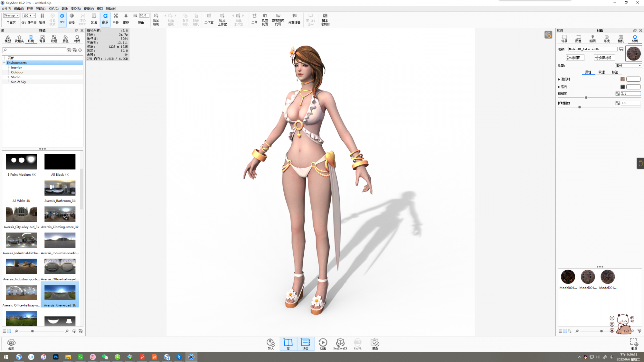Open the material 类型 type dropdown
The height and width of the screenshot is (362, 644).
pos(628,66)
